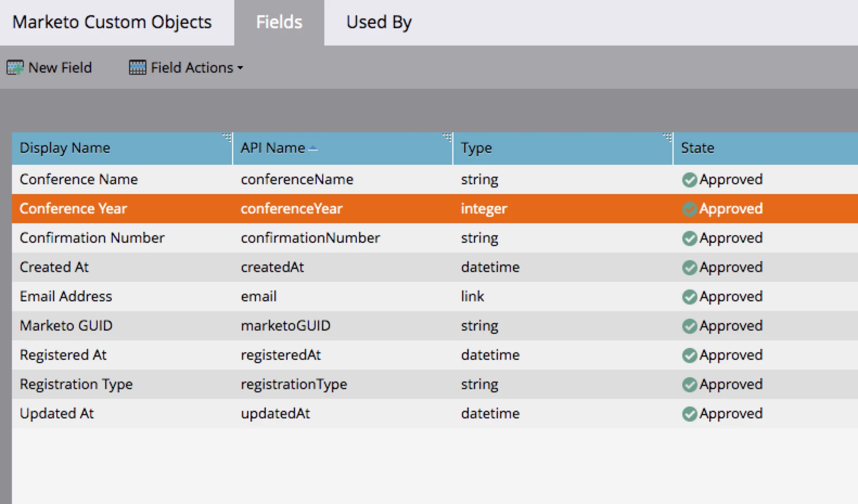Open Field Actions menu label
The width and height of the screenshot is (858, 504).
pyautogui.click(x=192, y=68)
